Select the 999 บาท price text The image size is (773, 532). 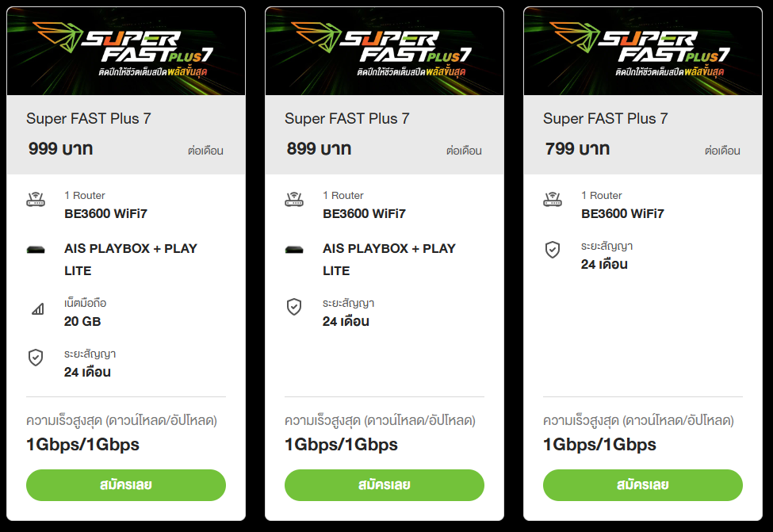pyautogui.click(x=60, y=148)
